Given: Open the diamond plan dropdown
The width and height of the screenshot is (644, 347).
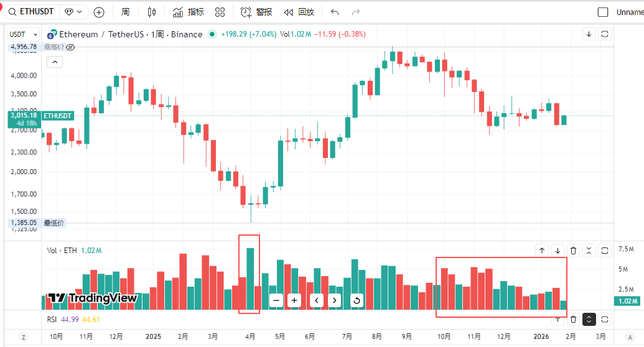Looking at the screenshot, I should [74, 12].
